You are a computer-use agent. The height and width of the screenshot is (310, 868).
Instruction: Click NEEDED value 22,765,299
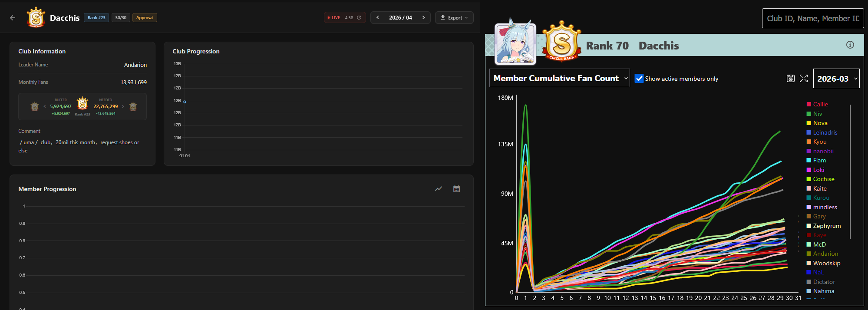coord(106,106)
